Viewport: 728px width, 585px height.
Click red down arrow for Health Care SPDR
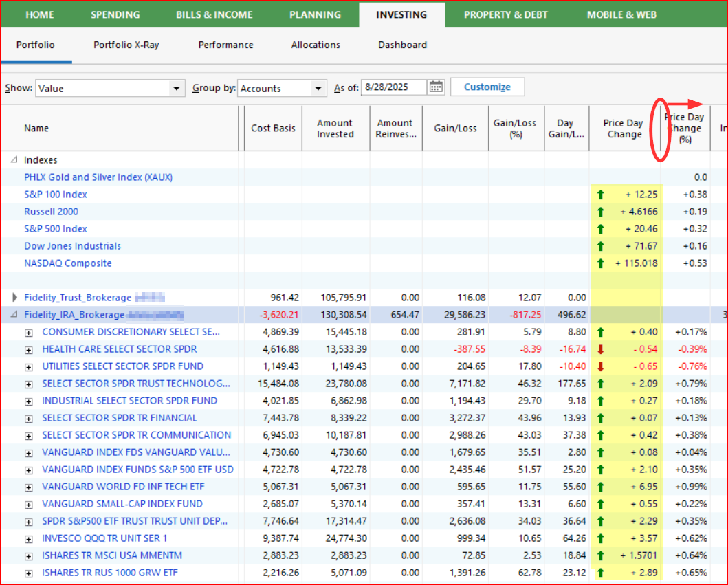(601, 349)
